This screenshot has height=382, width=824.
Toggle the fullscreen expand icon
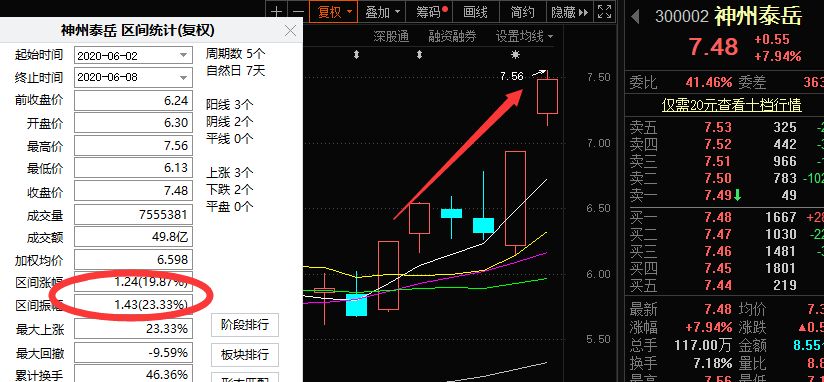(605, 12)
